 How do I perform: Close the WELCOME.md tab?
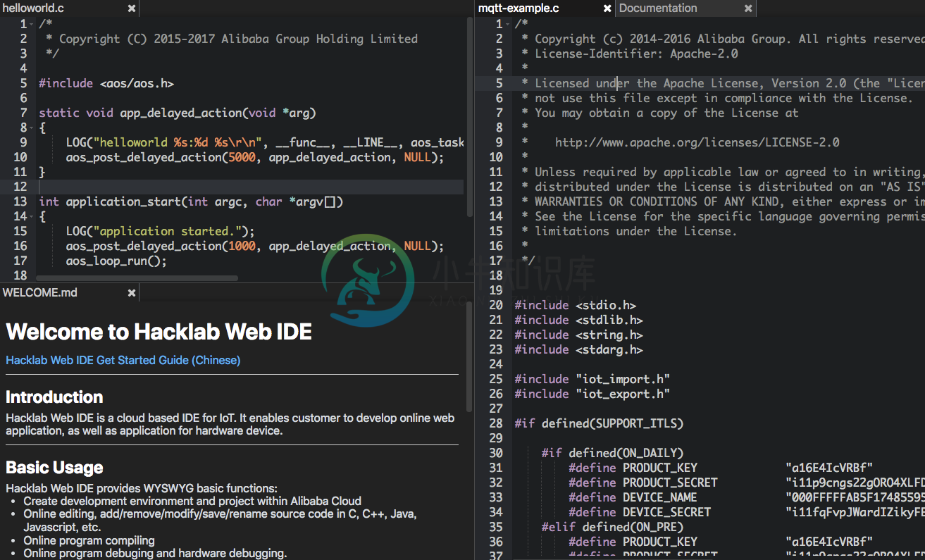point(132,292)
